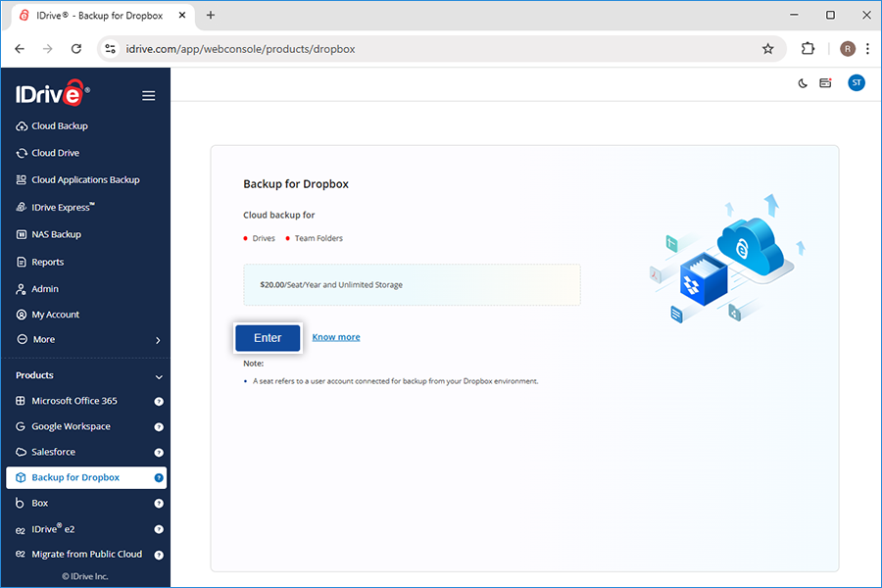Select the IDrive Backup for Dropbox tab
Image resolution: width=882 pixels, height=588 pixels.
(100, 16)
